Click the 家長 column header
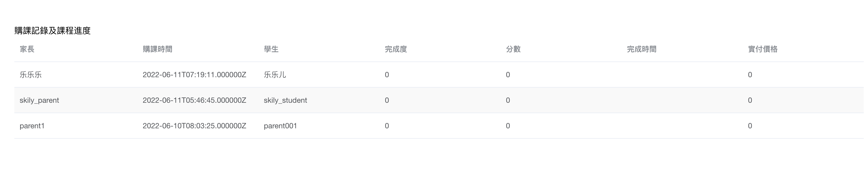Viewport: 868px width, 181px height. click(x=27, y=49)
